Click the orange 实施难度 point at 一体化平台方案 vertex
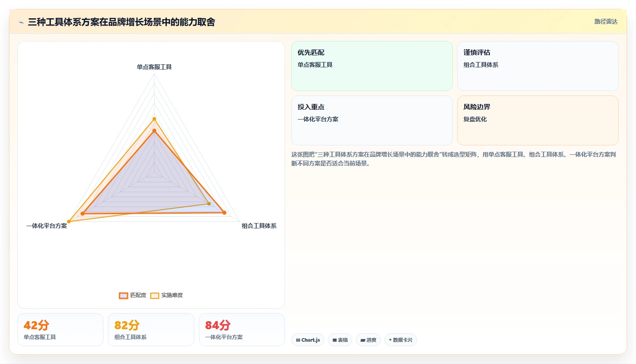Viewport: 636px width, 364px height. tap(69, 222)
